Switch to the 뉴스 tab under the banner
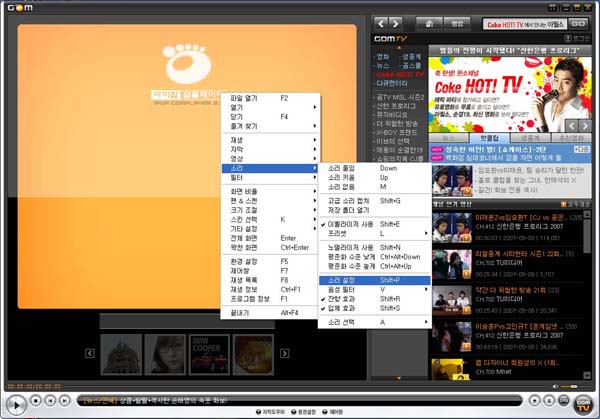600x419 pixels. point(449,138)
